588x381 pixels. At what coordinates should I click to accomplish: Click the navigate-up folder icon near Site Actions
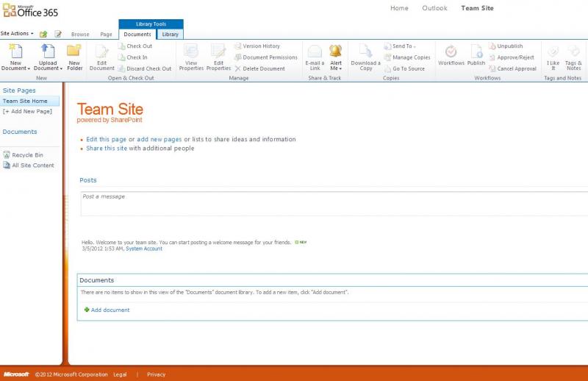pos(43,34)
